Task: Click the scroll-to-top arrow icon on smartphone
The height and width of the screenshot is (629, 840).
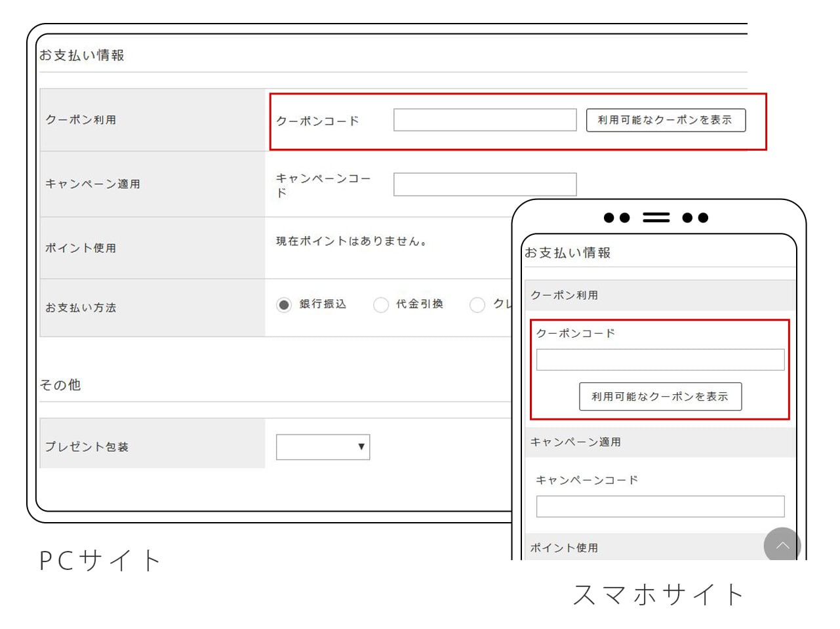Action: click(x=782, y=545)
